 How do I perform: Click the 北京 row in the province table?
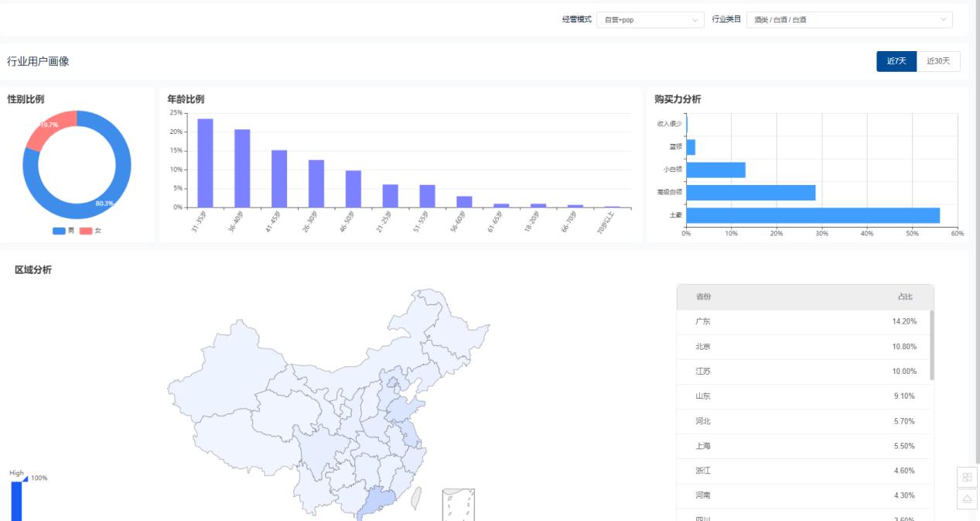click(804, 346)
